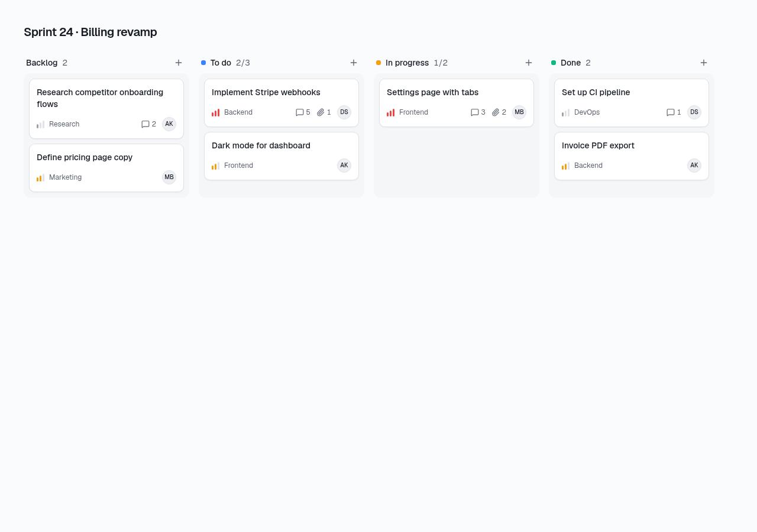Screen dimensions: 757x532
Task: Open the Settings page with tabs card
Action: [457, 103]
